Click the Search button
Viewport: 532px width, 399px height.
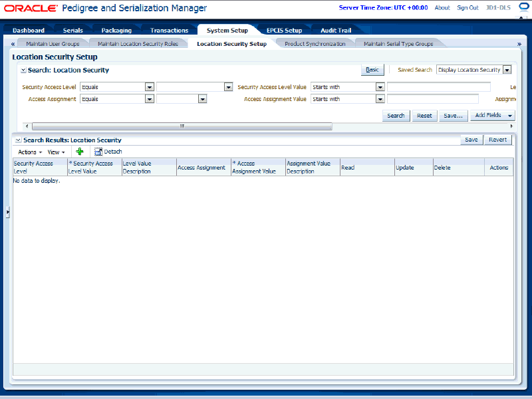coord(396,116)
